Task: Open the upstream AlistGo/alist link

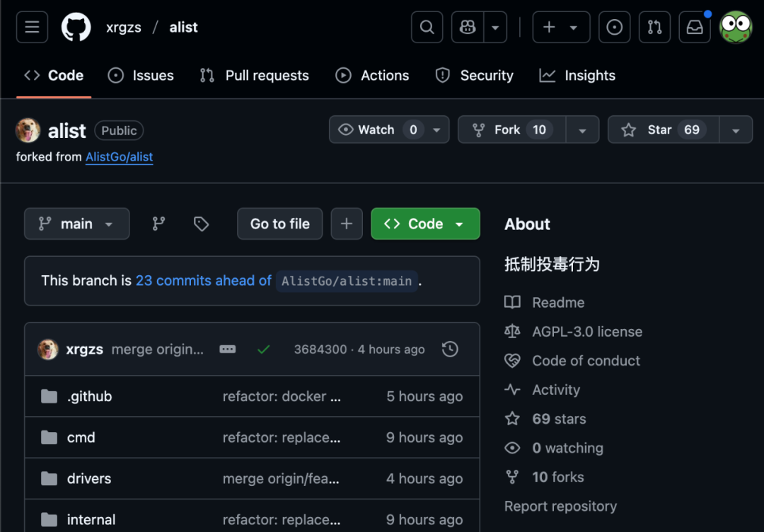Action: pyautogui.click(x=119, y=157)
